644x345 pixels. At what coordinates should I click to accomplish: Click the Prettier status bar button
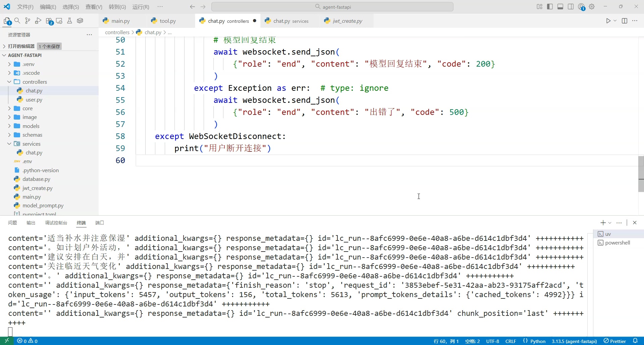[615, 341]
